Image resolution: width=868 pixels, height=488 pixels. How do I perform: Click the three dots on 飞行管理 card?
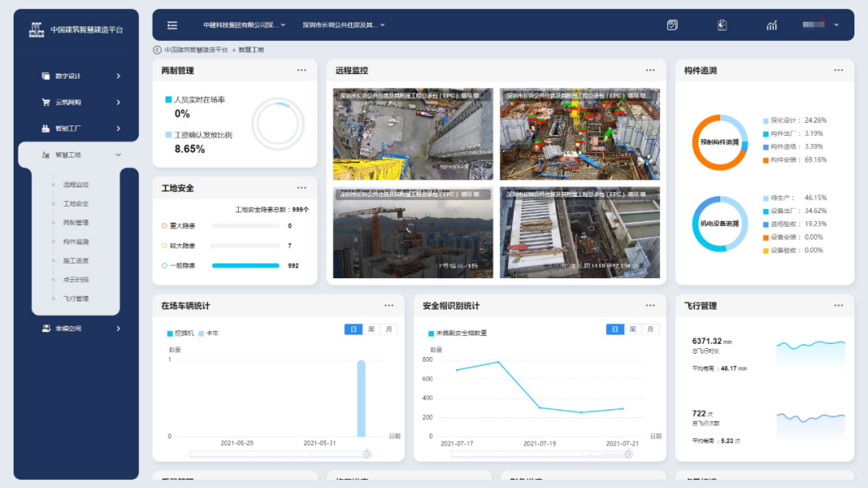point(838,306)
